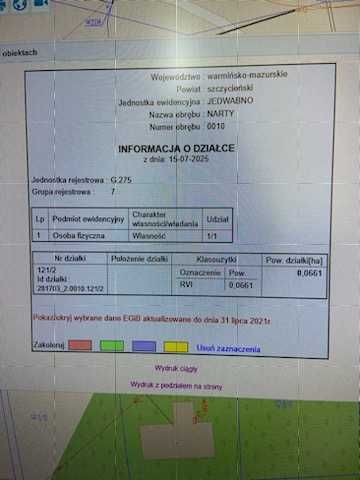Click the red 'Pokaż/ukryj wybrane dane EGiB' text
This screenshot has width=360, height=480.
point(152,319)
